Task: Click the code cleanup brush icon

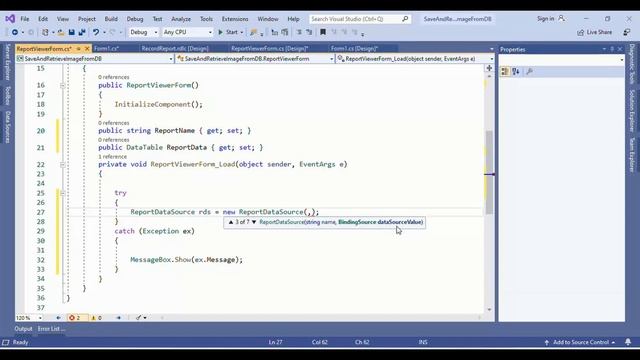Action: pyautogui.click(x=139, y=318)
